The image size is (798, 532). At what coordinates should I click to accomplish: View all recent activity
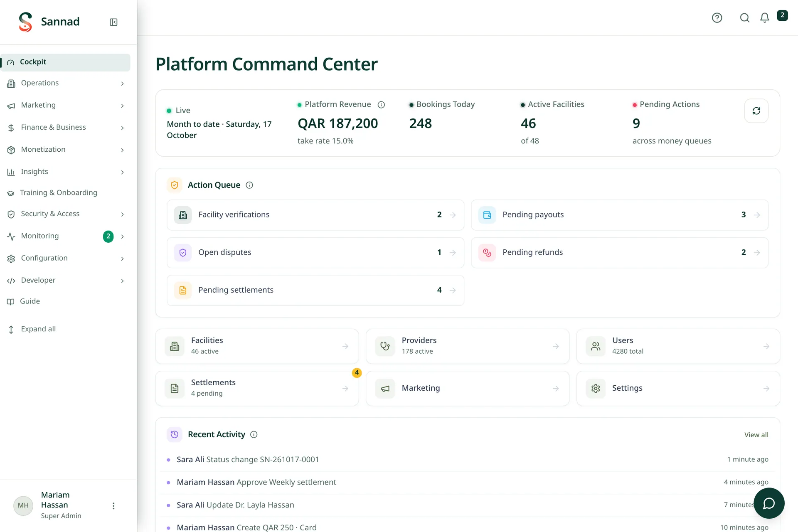click(756, 435)
